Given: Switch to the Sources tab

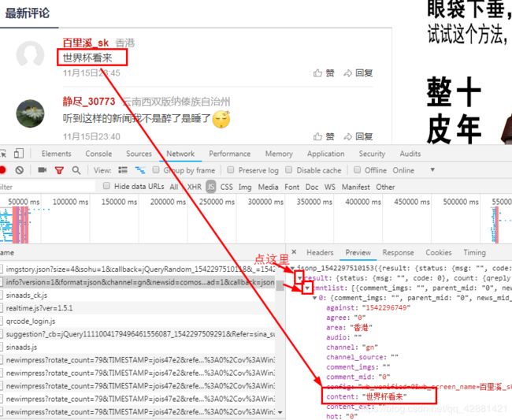Looking at the screenshot, I should pyautogui.click(x=139, y=154).
